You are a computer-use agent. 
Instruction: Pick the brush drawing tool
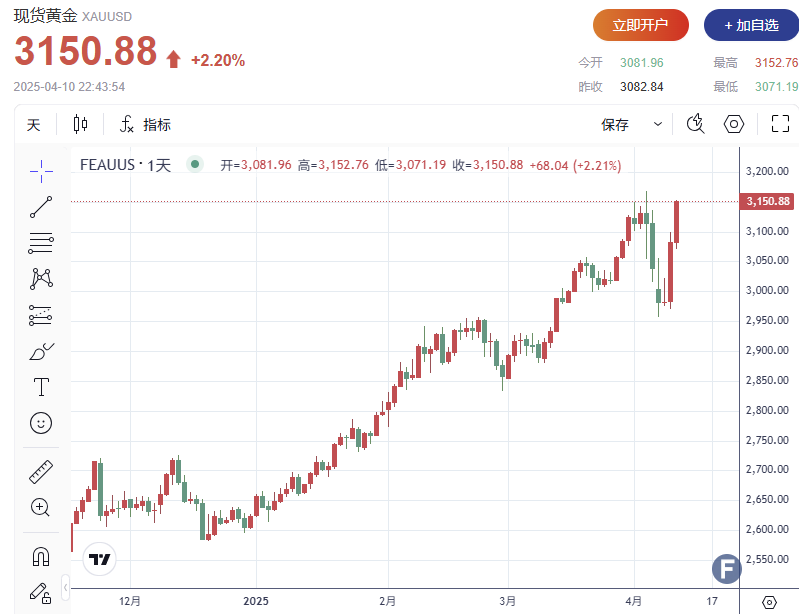point(41,352)
